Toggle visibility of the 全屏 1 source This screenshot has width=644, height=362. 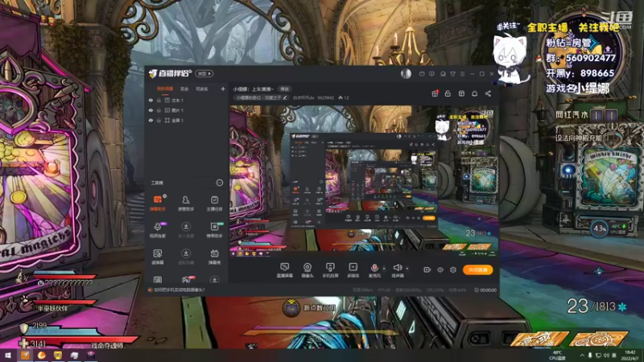point(151,120)
